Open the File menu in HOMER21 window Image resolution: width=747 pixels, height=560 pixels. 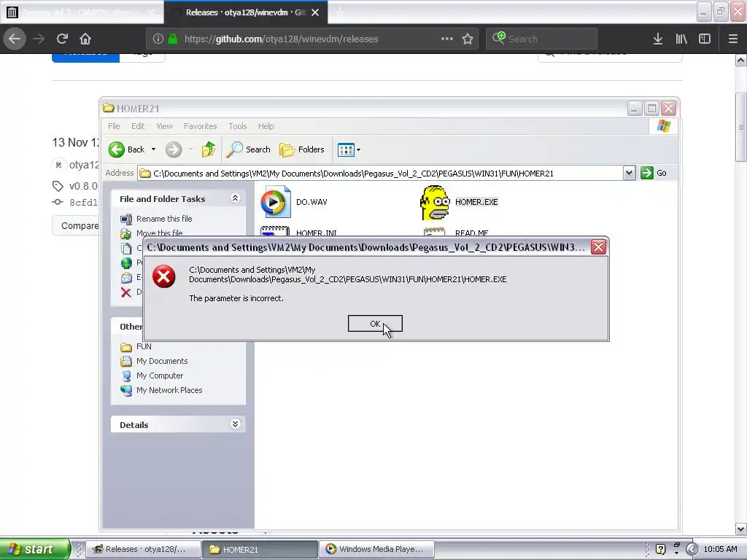(114, 126)
